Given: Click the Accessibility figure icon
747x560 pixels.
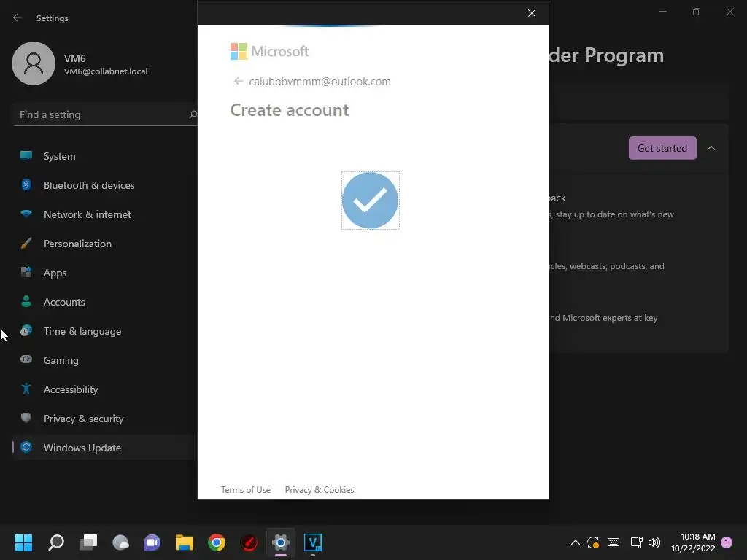Looking at the screenshot, I should [26, 389].
